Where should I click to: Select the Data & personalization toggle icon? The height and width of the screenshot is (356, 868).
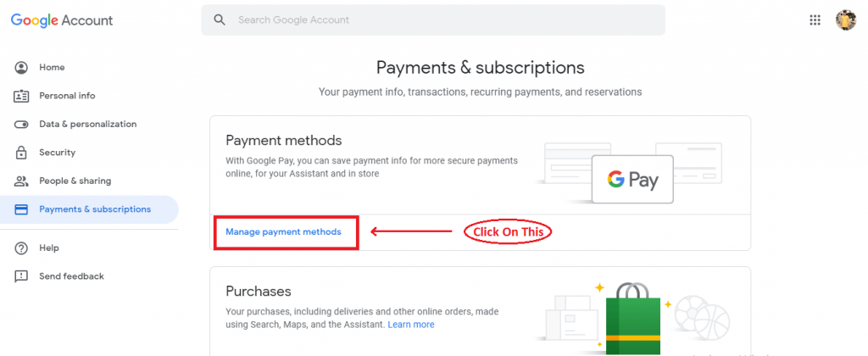click(21, 125)
